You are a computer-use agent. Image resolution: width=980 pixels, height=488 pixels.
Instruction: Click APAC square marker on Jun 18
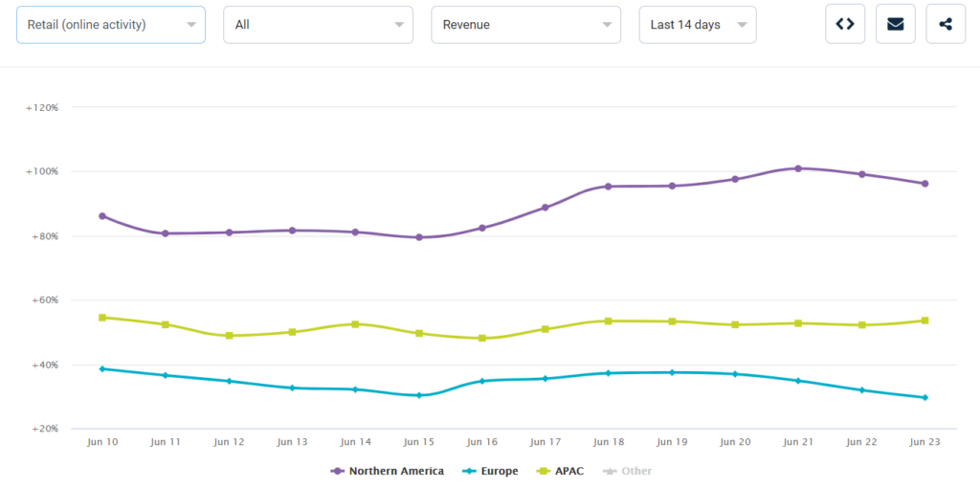(x=608, y=322)
